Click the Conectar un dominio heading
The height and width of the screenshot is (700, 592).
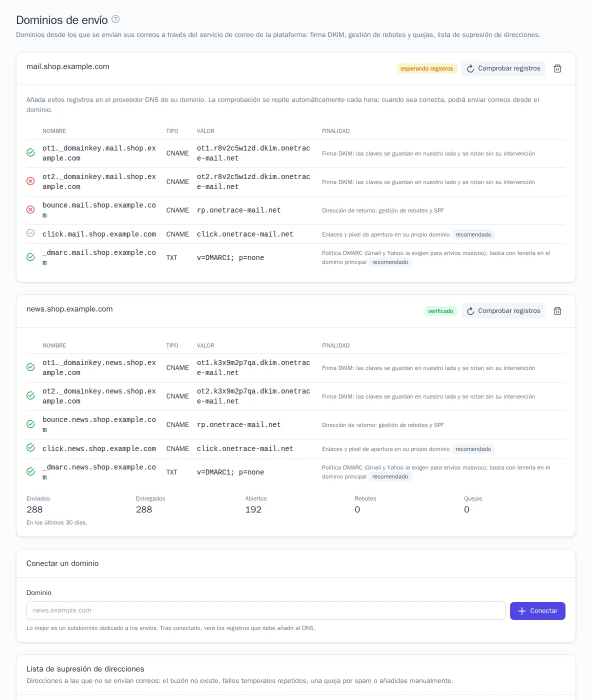point(62,563)
